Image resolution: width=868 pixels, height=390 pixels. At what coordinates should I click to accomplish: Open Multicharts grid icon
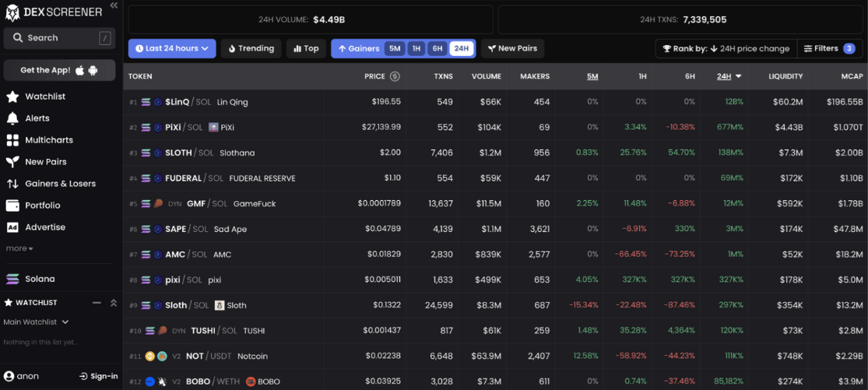[12, 140]
